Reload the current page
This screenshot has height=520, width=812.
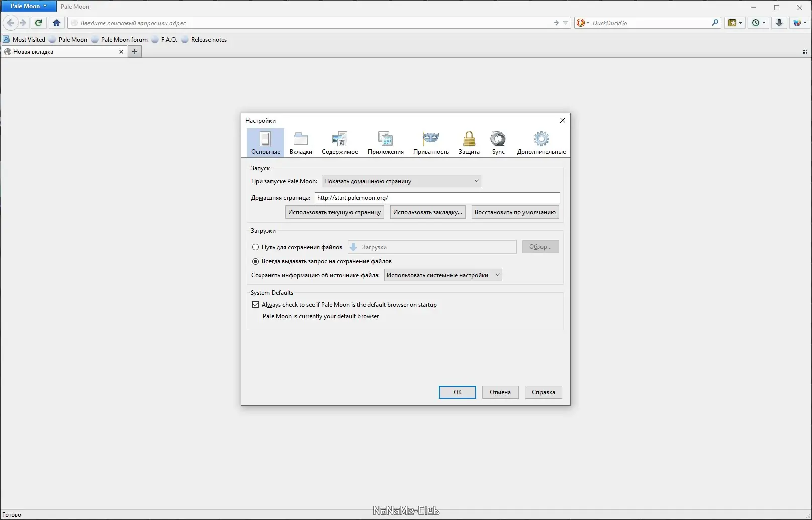(38, 23)
